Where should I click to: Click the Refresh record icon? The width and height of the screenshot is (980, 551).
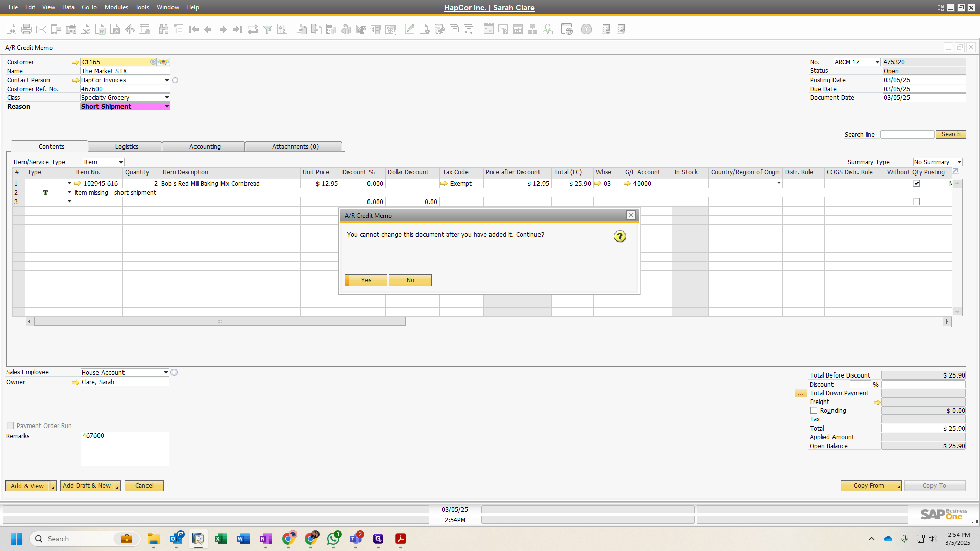[253, 30]
